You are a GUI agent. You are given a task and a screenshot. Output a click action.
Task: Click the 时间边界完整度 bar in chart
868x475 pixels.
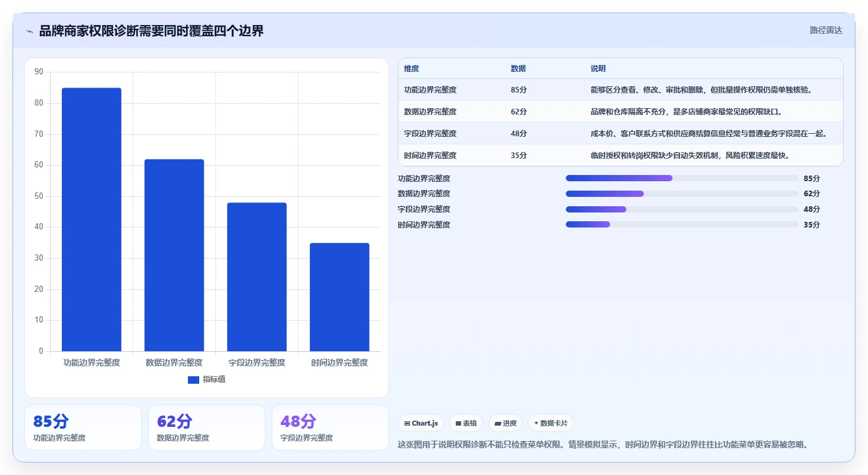click(x=339, y=297)
